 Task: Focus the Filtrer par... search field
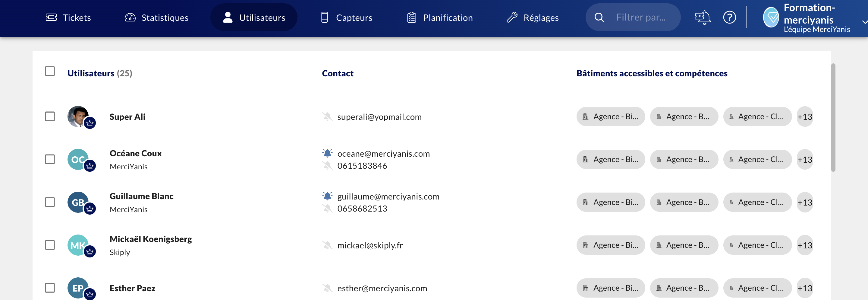(641, 17)
